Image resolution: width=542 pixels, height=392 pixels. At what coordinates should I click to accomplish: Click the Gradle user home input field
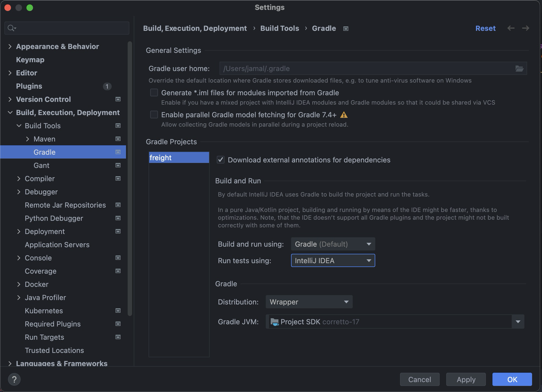click(x=366, y=69)
